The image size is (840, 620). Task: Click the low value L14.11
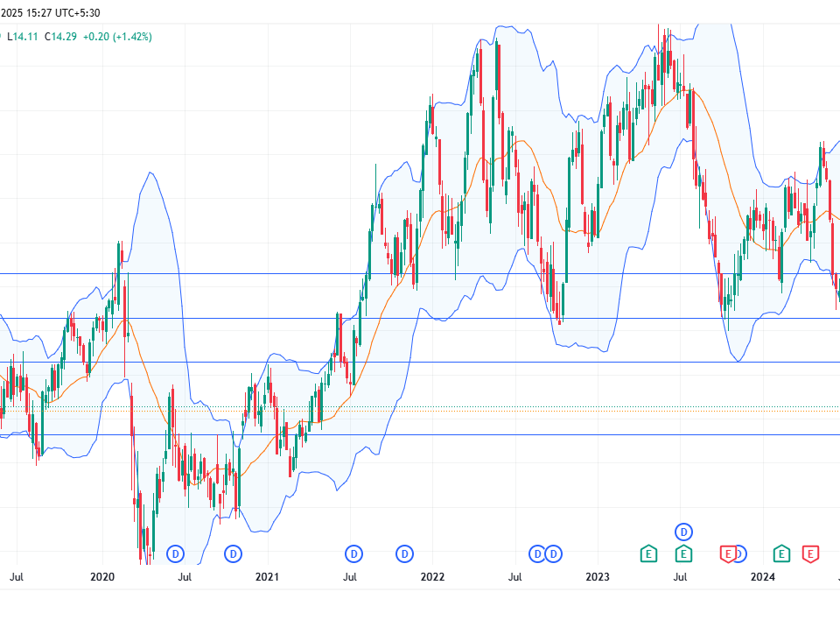pyautogui.click(x=22, y=37)
